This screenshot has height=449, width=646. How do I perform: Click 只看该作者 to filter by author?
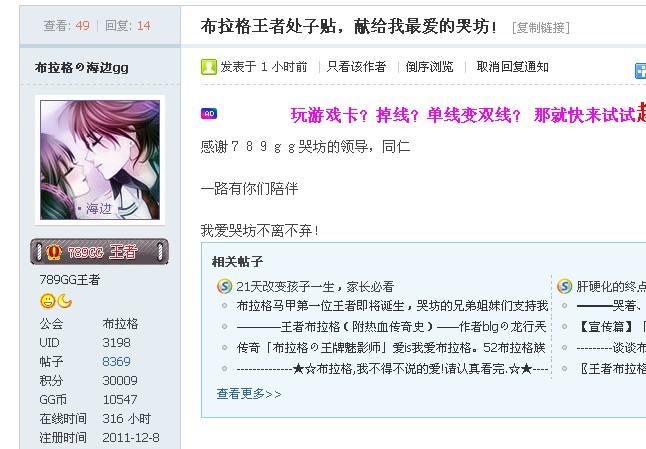[356, 67]
